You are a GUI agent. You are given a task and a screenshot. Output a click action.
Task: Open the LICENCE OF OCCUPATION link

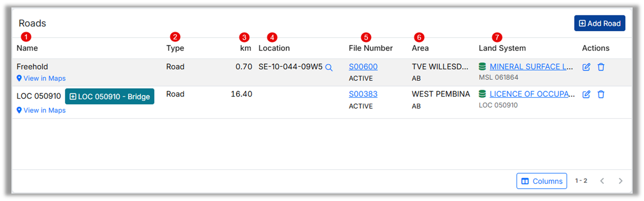click(531, 94)
